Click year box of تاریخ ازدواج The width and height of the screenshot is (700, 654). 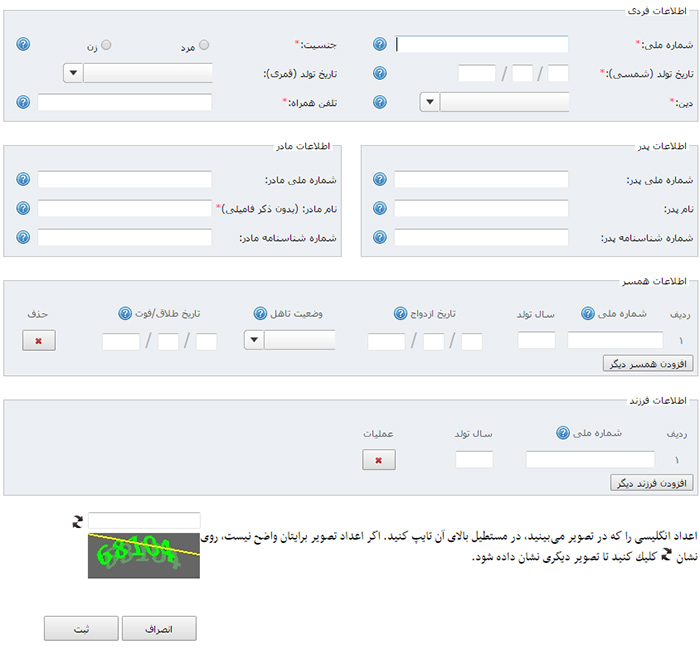pos(386,342)
